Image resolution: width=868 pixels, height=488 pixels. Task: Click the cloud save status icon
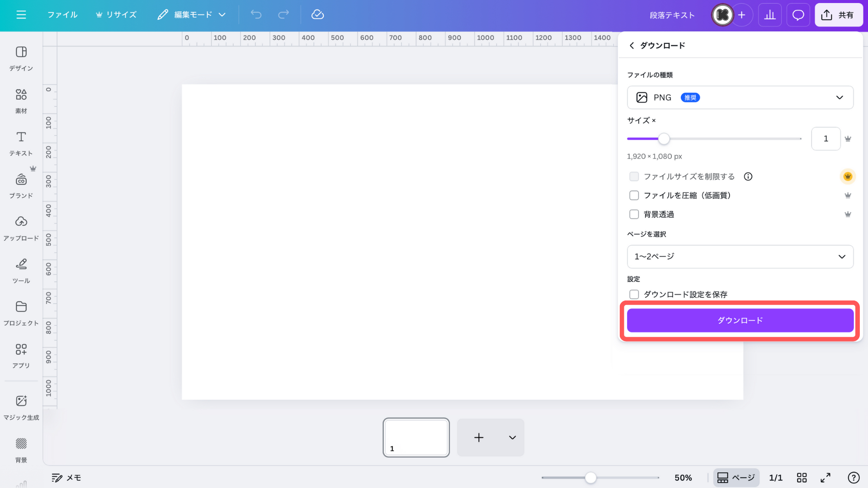tap(318, 15)
